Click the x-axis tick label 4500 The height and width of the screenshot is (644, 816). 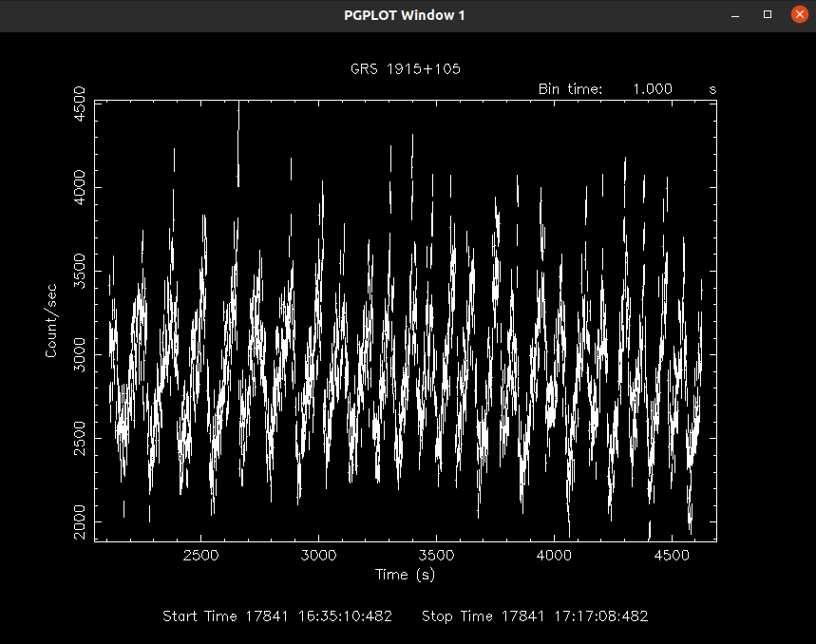point(672,556)
